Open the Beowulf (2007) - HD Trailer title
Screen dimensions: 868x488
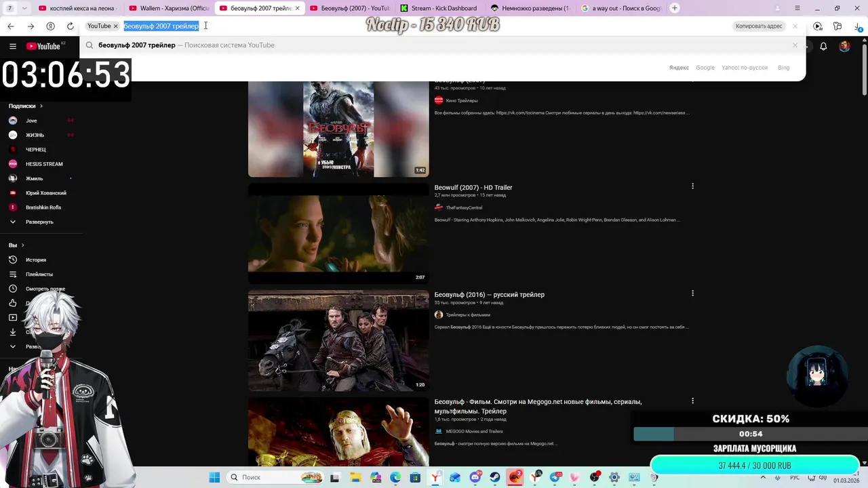tap(473, 188)
